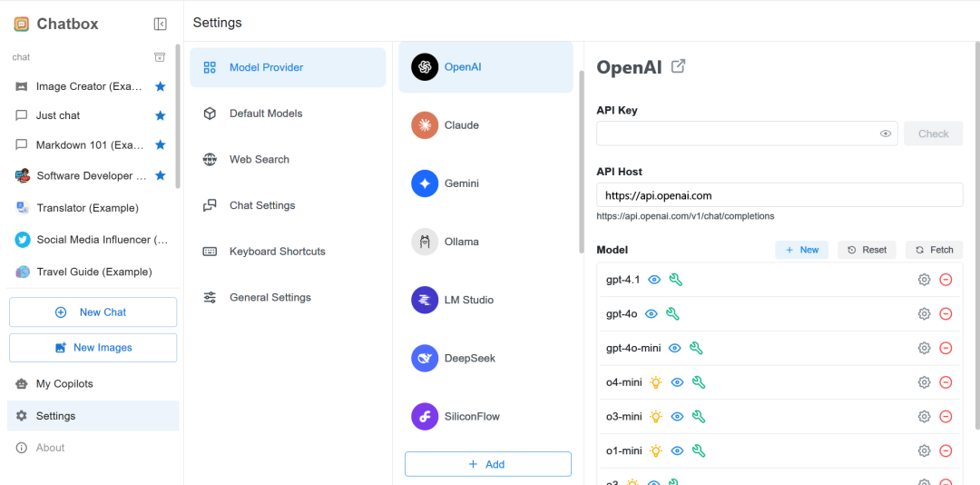Select the Claude provider icon
The height and width of the screenshot is (485, 980).
[425, 125]
